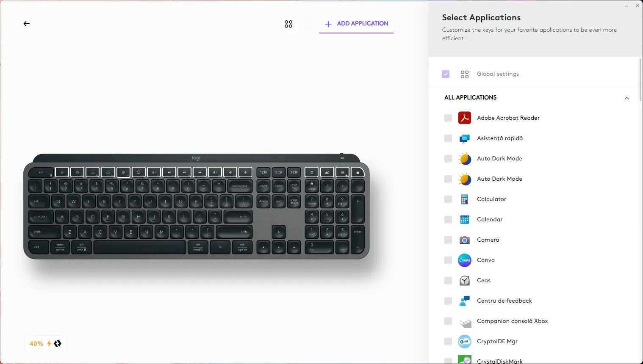Go back using the left arrow icon
643x364 pixels.
27,24
